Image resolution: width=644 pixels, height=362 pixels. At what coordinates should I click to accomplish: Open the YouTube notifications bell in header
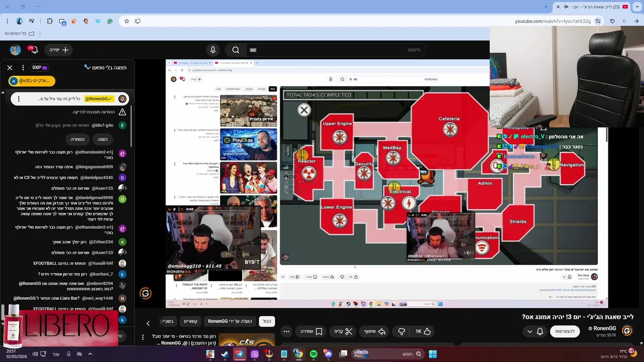[x=34, y=49]
